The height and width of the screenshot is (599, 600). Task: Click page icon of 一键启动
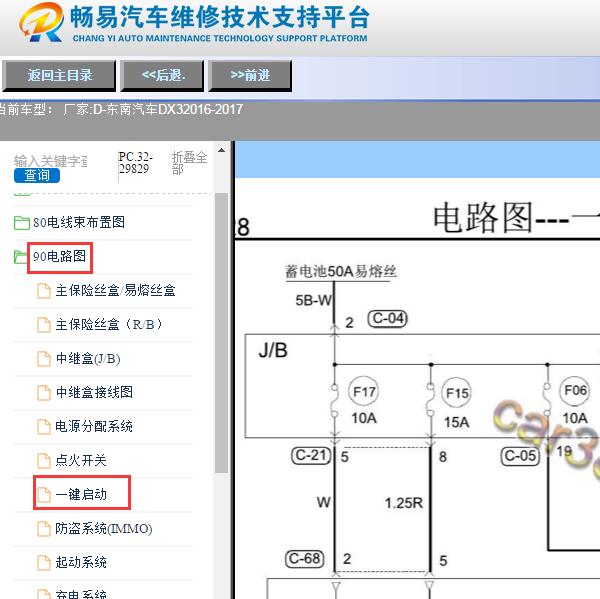click(44, 495)
